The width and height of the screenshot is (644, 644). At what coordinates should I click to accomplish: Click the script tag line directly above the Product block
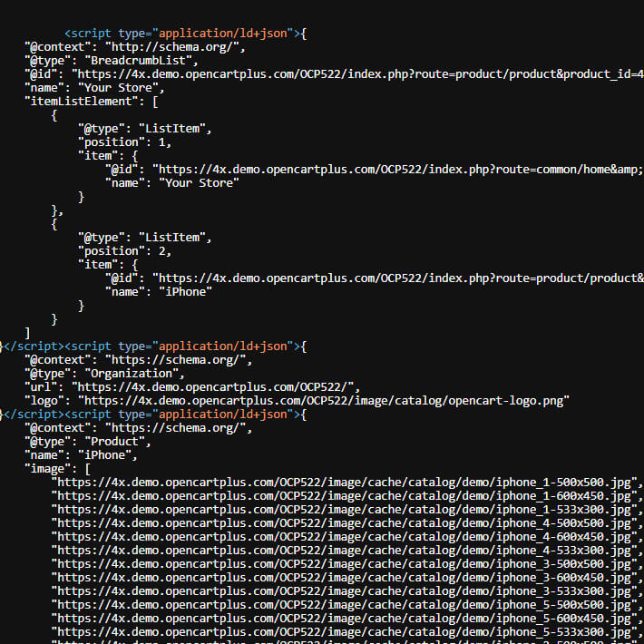point(153,414)
